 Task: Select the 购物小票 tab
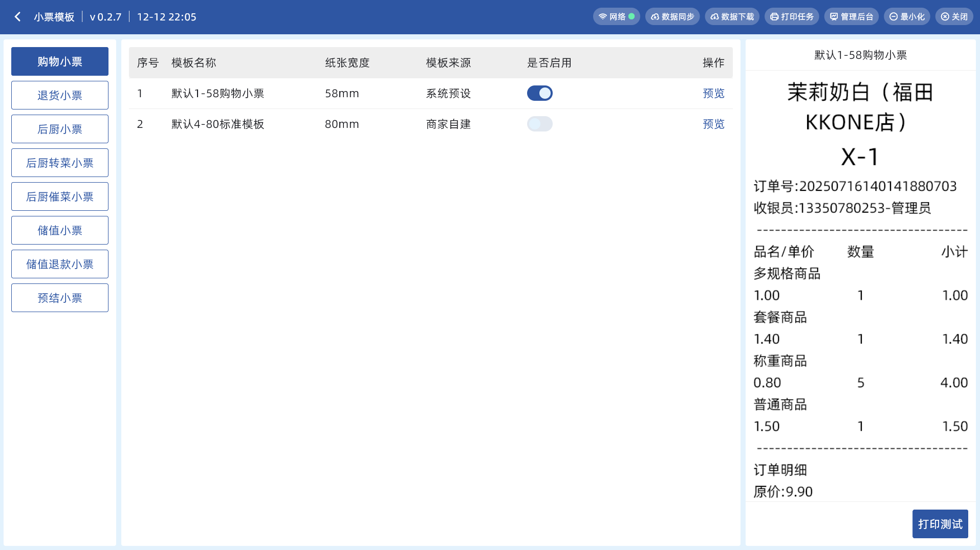tap(60, 61)
